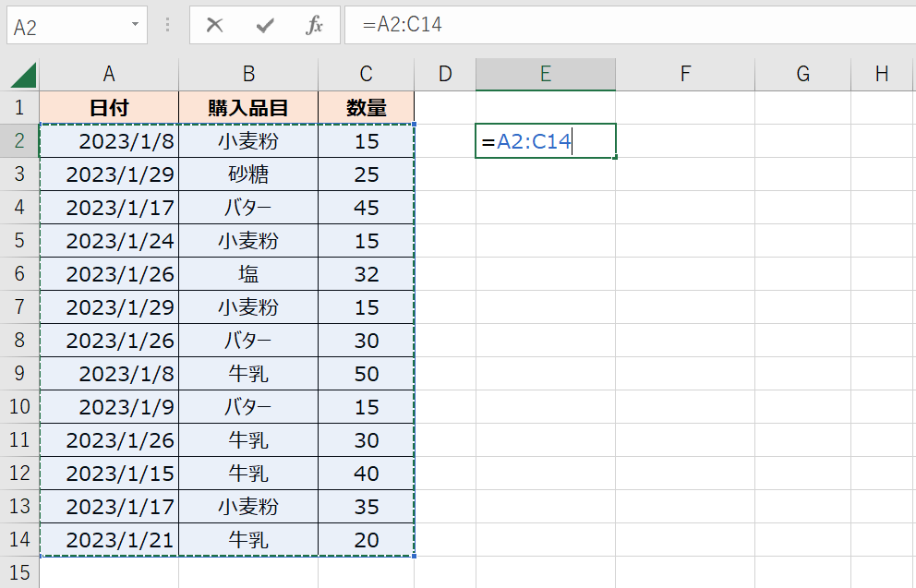
Task: Select row 1 header
Action: pos(19,107)
